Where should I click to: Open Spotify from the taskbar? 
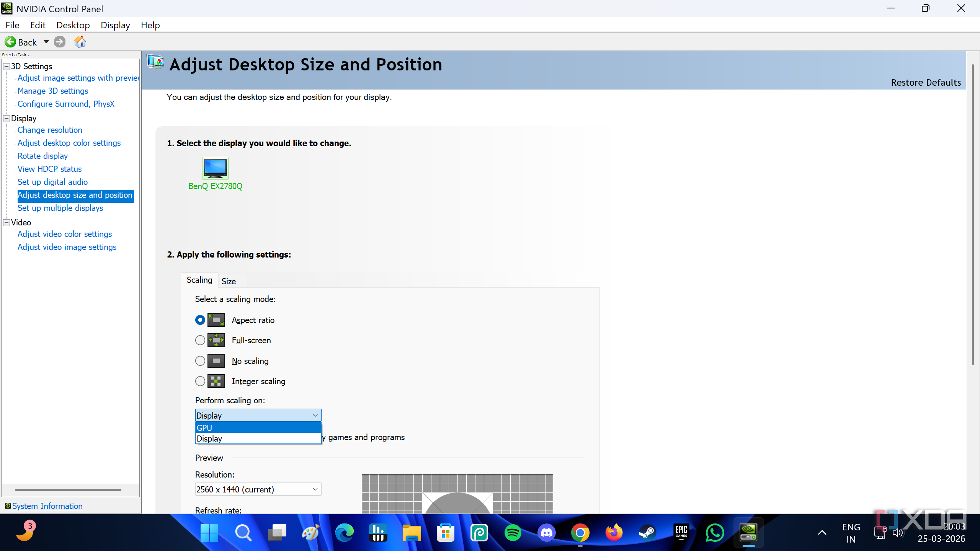pyautogui.click(x=513, y=533)
